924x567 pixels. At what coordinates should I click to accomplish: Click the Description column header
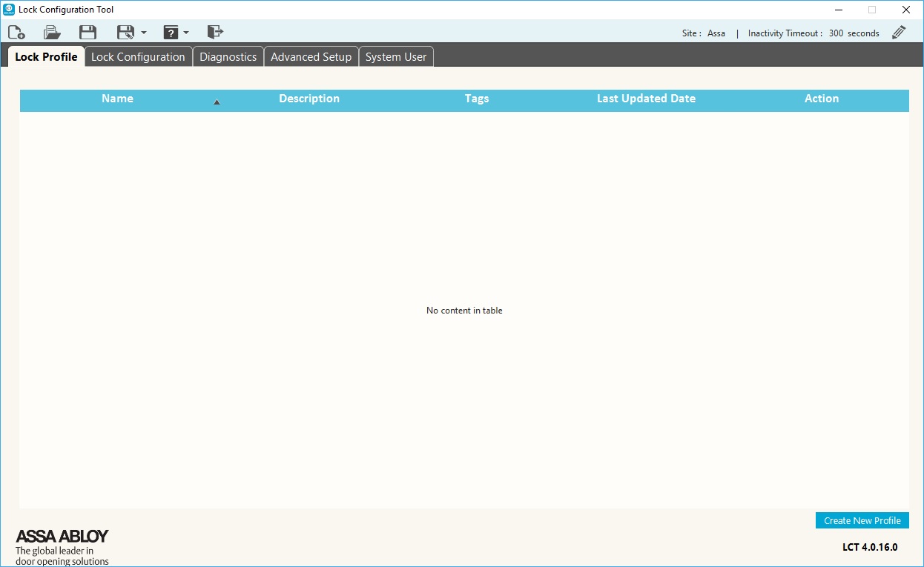pyautogui.click(x=309, y=99)
